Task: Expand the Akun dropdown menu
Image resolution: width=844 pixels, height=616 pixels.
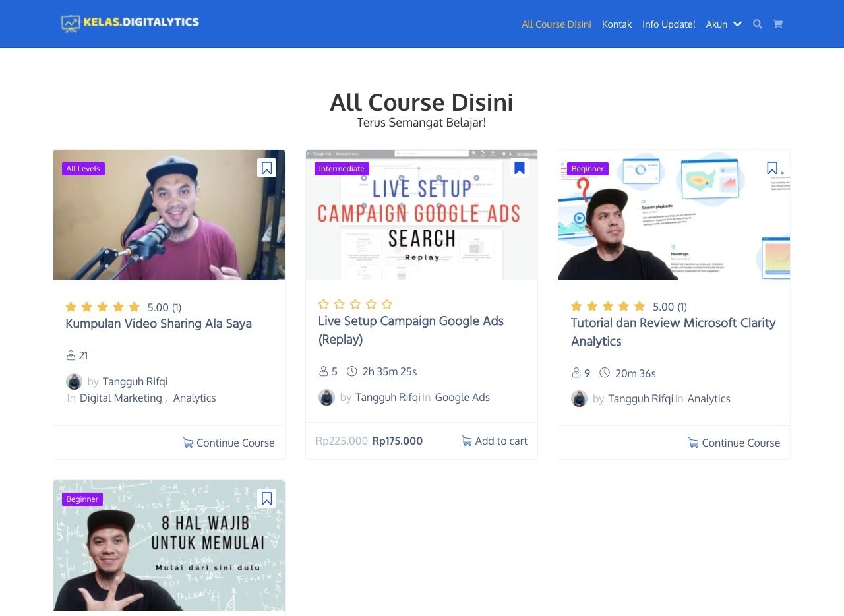Action: tap(723, 24)
